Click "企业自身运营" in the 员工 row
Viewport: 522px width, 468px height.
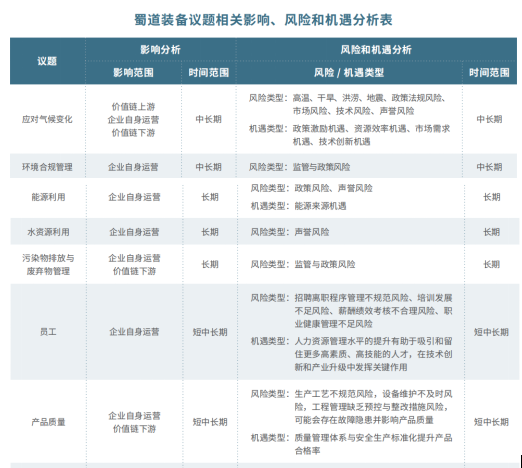click(x=134, y=332)
